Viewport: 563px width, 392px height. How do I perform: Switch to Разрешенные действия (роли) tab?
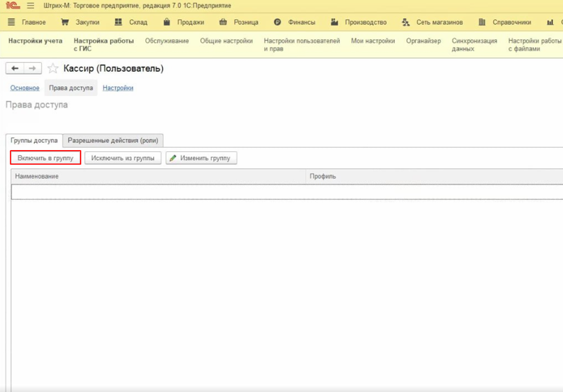coord(113,141)
